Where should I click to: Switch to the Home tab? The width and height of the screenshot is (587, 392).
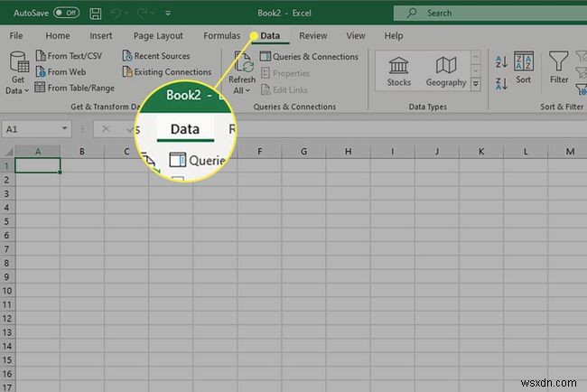coord(58,36)
